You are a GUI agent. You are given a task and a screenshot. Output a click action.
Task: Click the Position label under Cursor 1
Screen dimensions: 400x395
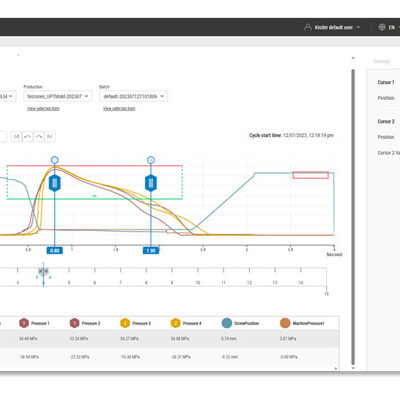[386, 98]
